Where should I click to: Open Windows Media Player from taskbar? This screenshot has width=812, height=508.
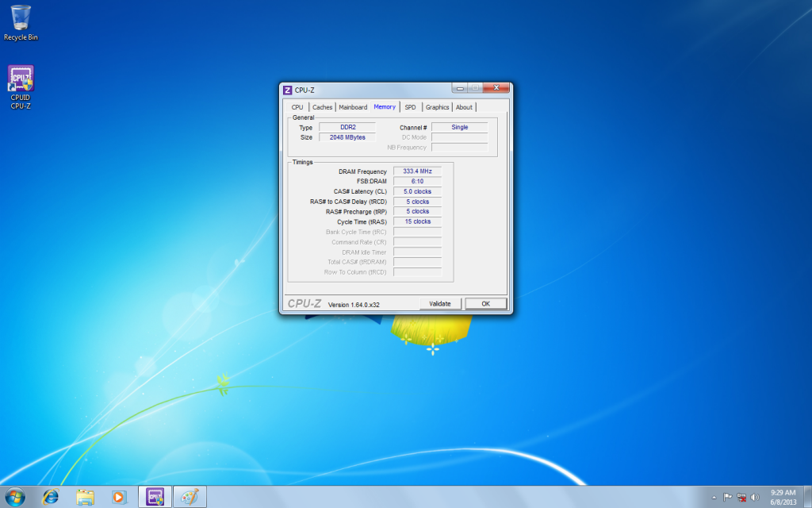(x=119, y=497)
